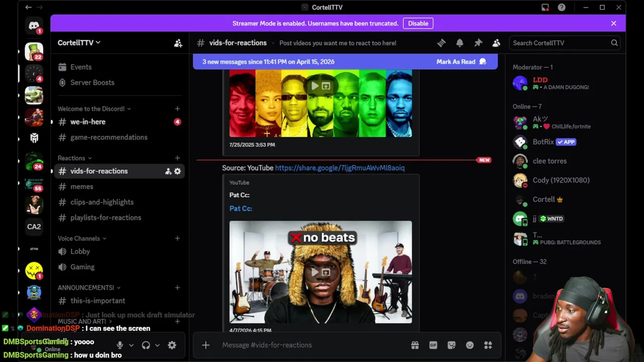The height and width of the screenshot is (362, 644).
Task: Open the GIF picker
Action: [433, 345]
